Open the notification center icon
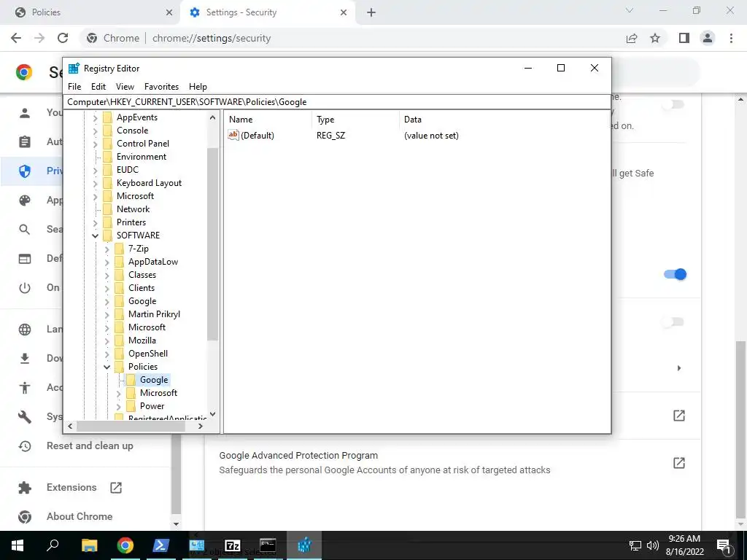This screenshot has width=747, height=560. [724, 545]
